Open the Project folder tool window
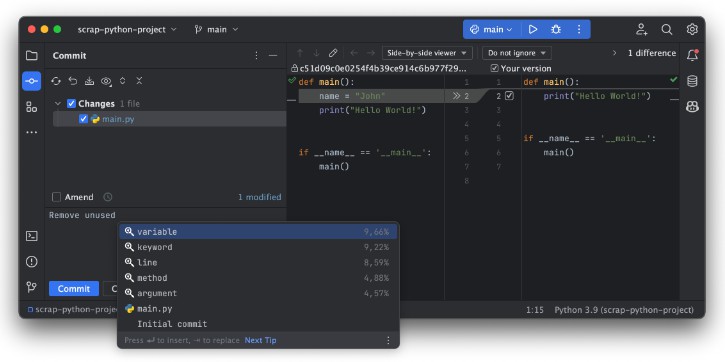The width and height of the screenshot is (725, 362). (x=31, y=55)
